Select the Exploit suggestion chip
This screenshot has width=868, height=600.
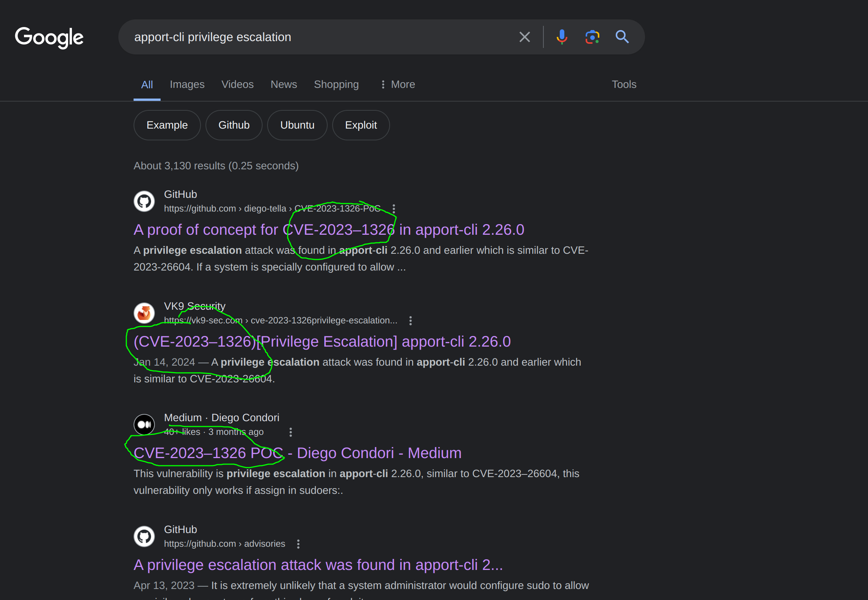361,125
